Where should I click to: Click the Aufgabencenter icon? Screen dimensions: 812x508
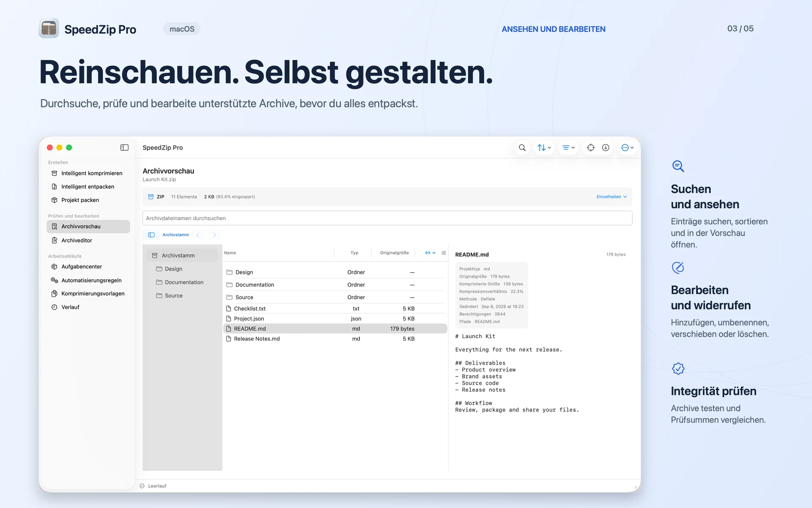tap(54, 267)
